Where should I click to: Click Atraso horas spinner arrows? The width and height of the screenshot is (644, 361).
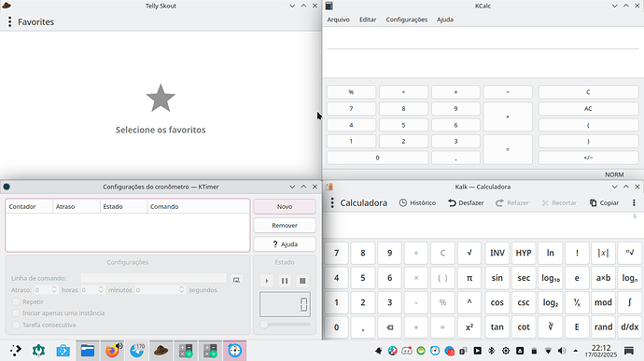(x=54, y=290)
